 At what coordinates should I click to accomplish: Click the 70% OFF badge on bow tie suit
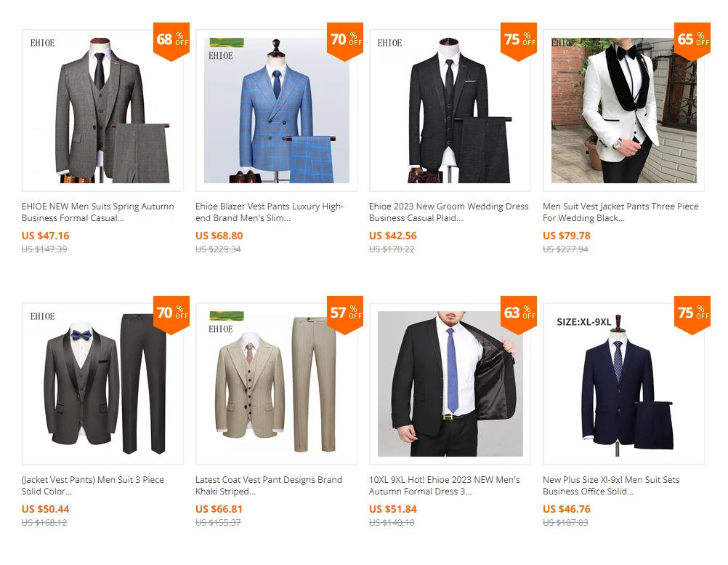coord(171,314)
